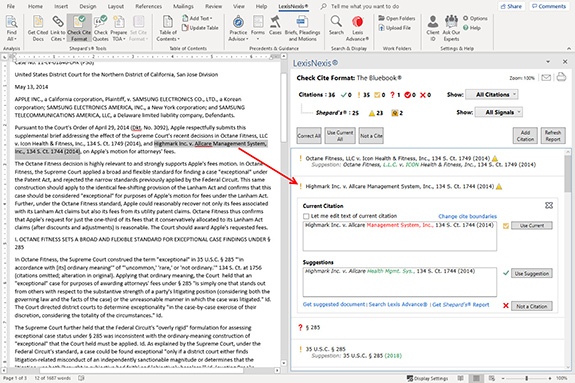
Task: Click Add Text in the ribbon
Action: pyautogui.click(x=197, y=18)
